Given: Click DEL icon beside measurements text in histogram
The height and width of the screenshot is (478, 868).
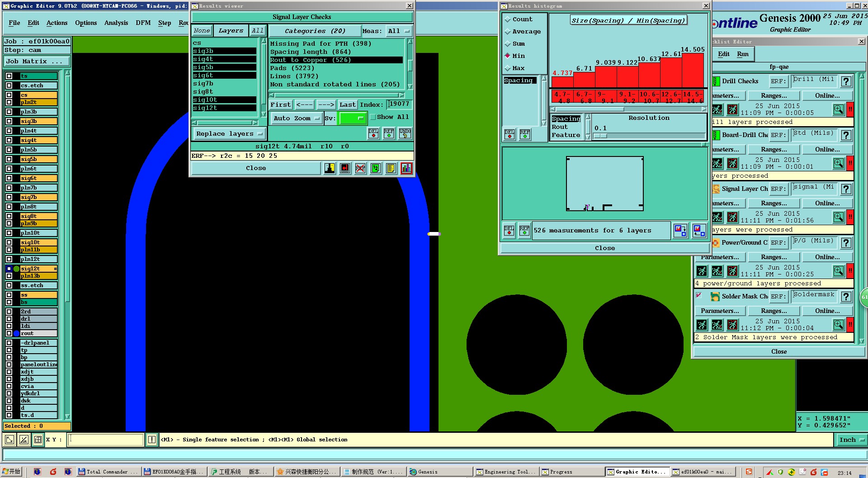Looking at the screenshot, I should tap(509, 231).
